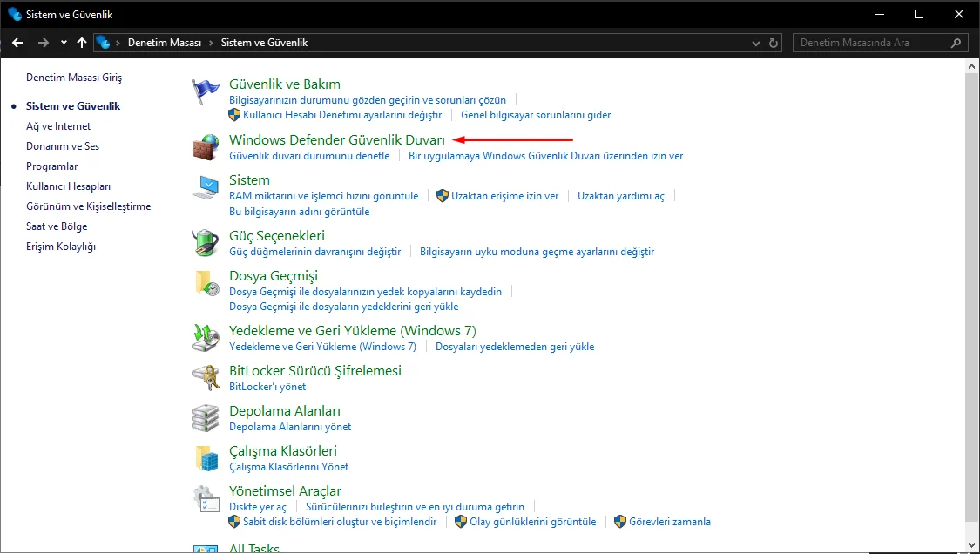Open the Güvenlik ve Bakım flag icon
The width and height of the screenshot is (980, 554).
(205, 92)
